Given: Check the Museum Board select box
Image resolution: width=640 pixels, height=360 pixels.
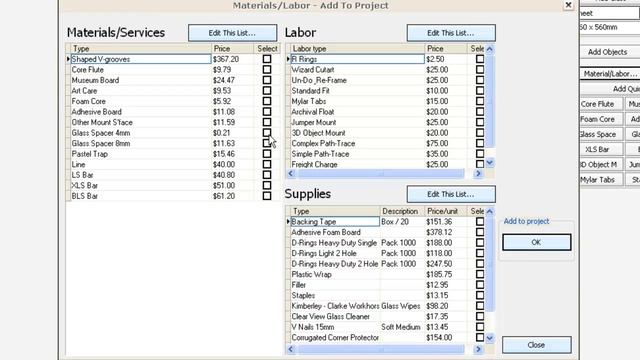Looking at the screenshot, I should tap(267, 80).
